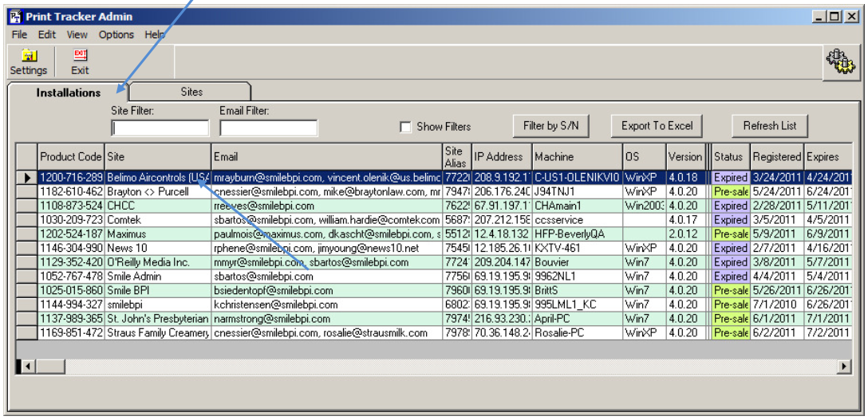Click the IP Address column header
868x420 pixels.
click(502, 157)
